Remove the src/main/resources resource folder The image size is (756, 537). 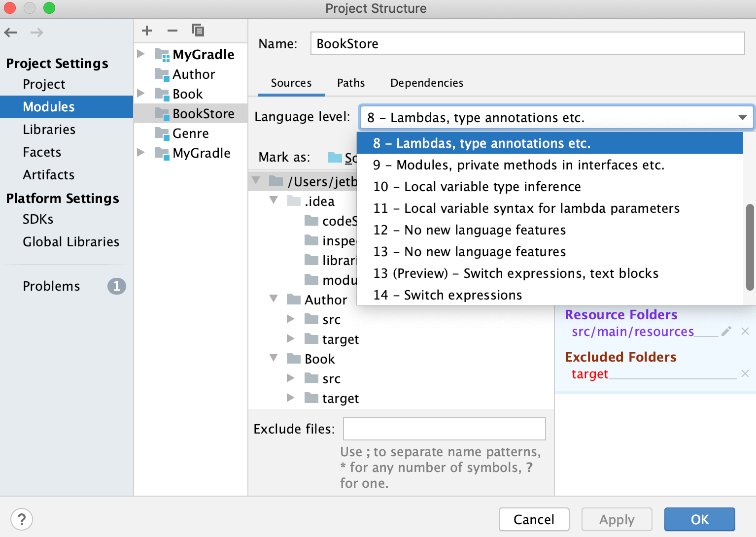(x=745, y=331)
